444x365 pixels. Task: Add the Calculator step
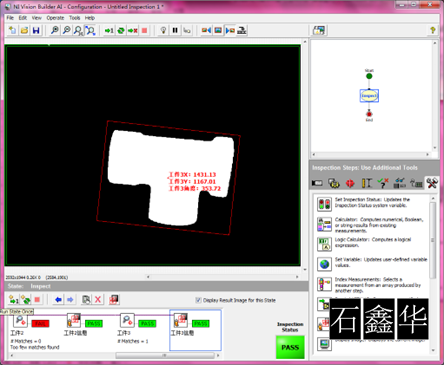point(324,224)
